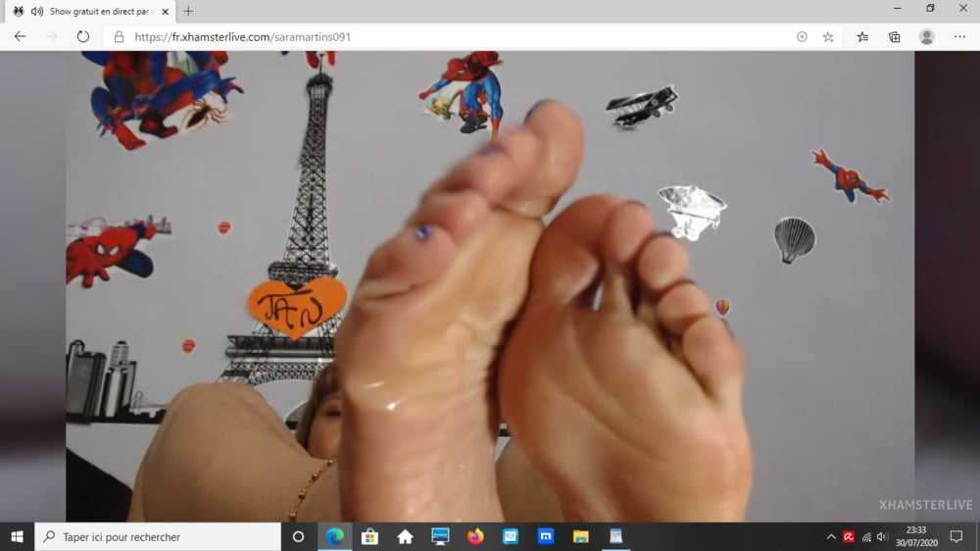
Task: View site security lock info
Action: [x=119, y=37]
